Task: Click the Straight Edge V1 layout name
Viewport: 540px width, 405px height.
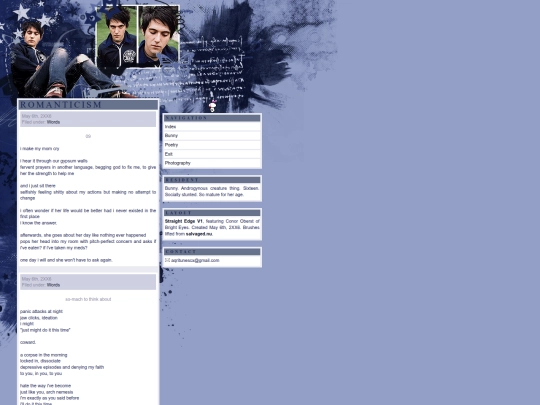Action: (x=184, y=221)
